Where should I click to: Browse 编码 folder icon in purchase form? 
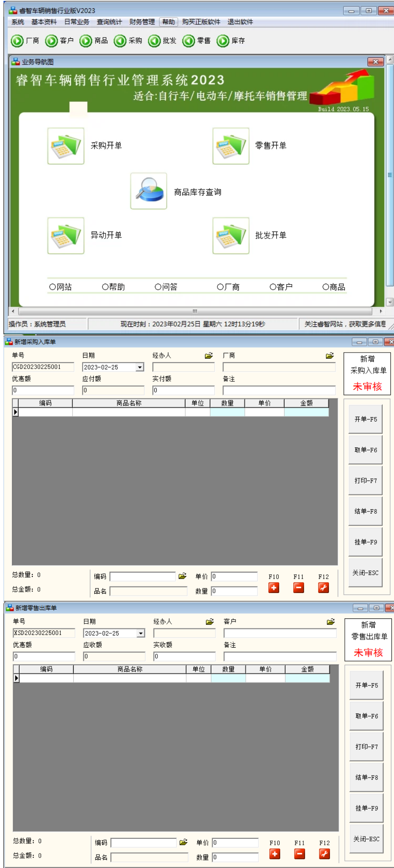pyautogui.click(x=182, y=576)
